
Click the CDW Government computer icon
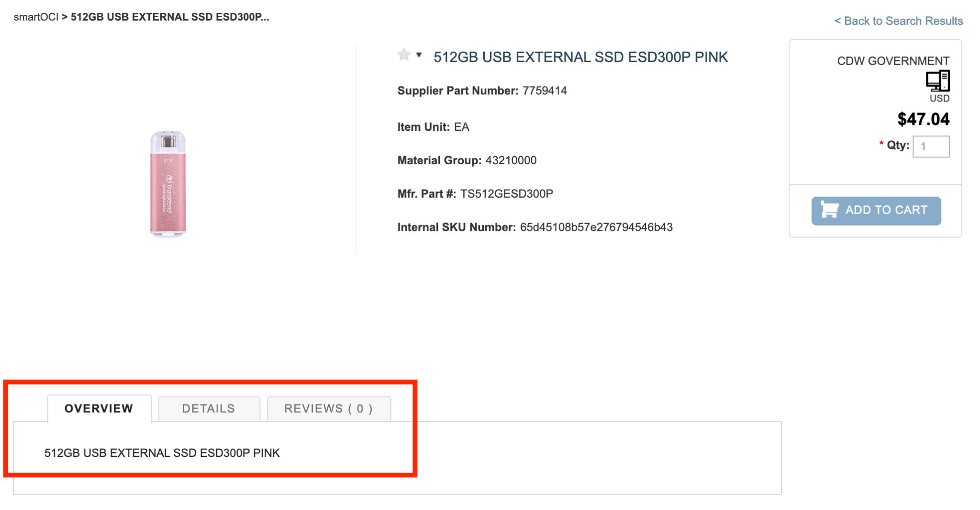(937, 80)
